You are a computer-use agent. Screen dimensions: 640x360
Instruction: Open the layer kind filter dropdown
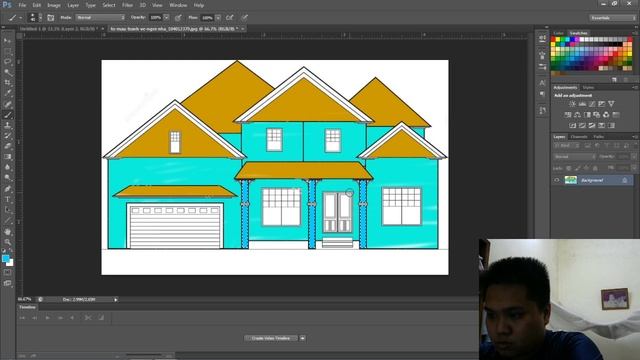coord(567,145)
